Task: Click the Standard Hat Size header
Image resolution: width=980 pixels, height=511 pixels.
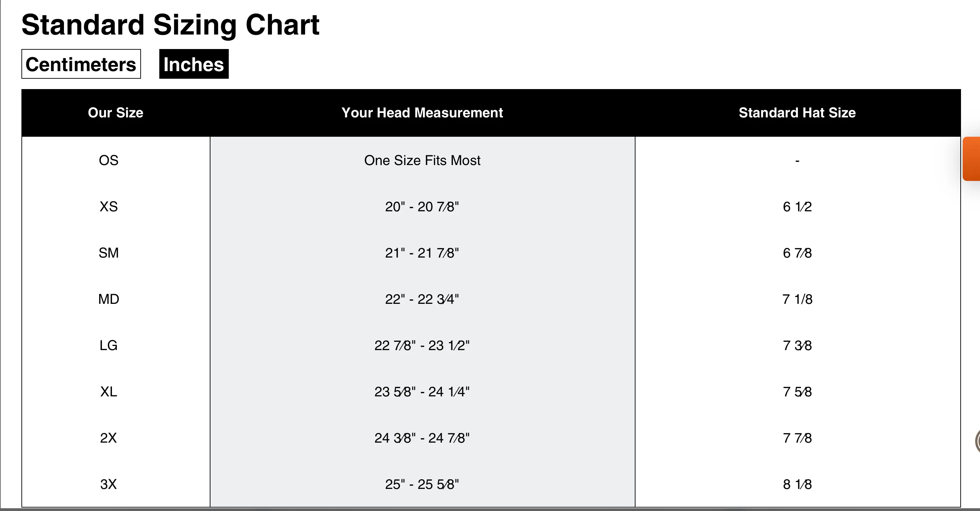Action: [797, 113]
